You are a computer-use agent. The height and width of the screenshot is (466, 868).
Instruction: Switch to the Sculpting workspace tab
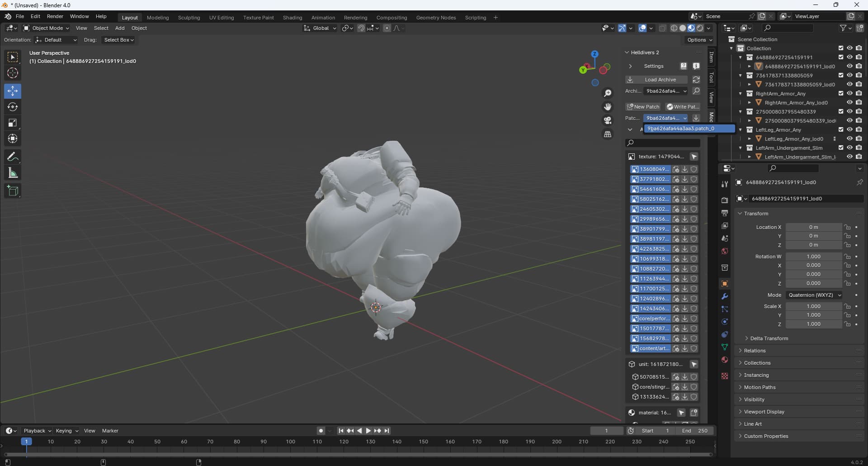[x=189, y=18]
